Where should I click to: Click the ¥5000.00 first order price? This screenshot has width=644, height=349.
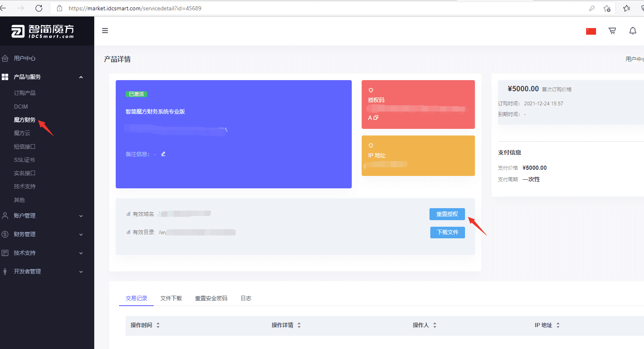coord(523,89)
